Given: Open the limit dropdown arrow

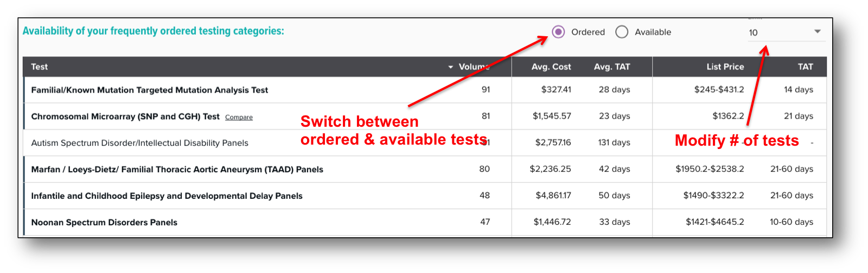Looking at the screenshot, I should click(x=817, y=32).
